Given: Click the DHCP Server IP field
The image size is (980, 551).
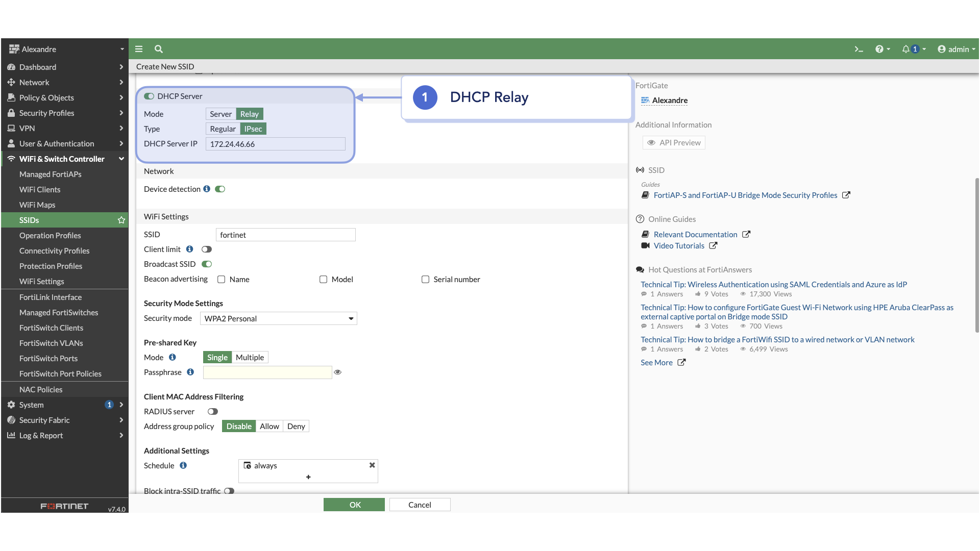Looking at the screenshot, I should click(x=275, y=144).
